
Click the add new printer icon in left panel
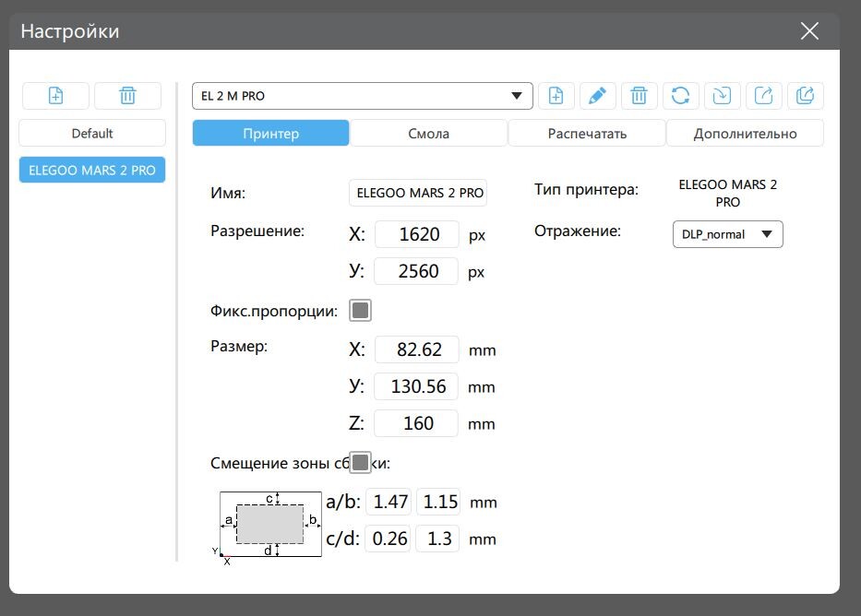(55, 96)
